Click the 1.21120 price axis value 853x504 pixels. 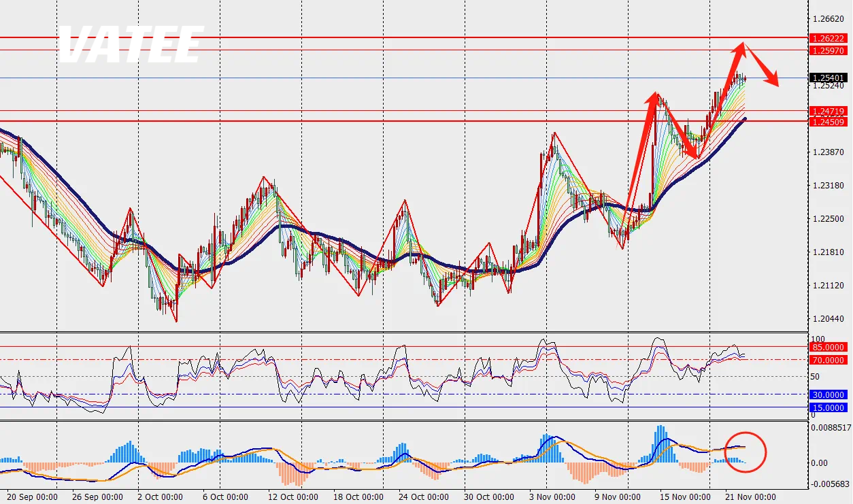click(829, 286)
